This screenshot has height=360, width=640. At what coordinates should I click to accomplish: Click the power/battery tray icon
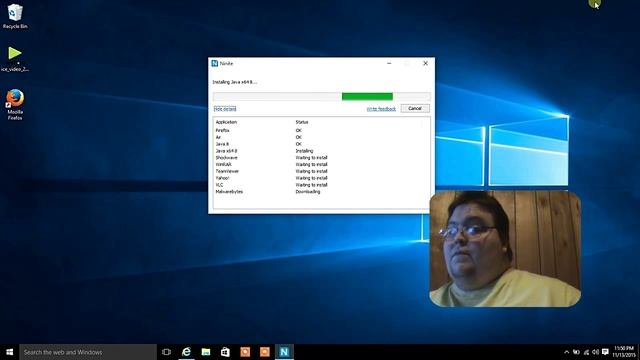[576, 352]
